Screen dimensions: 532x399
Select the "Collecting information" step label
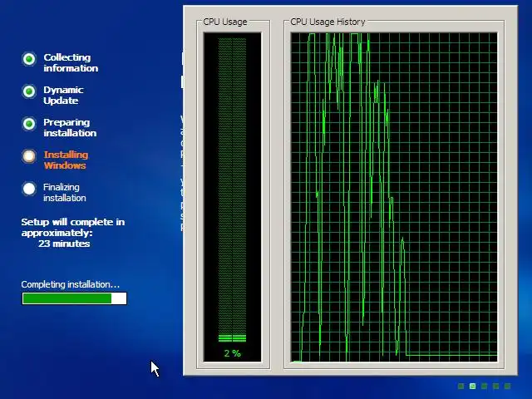point(71,63)
